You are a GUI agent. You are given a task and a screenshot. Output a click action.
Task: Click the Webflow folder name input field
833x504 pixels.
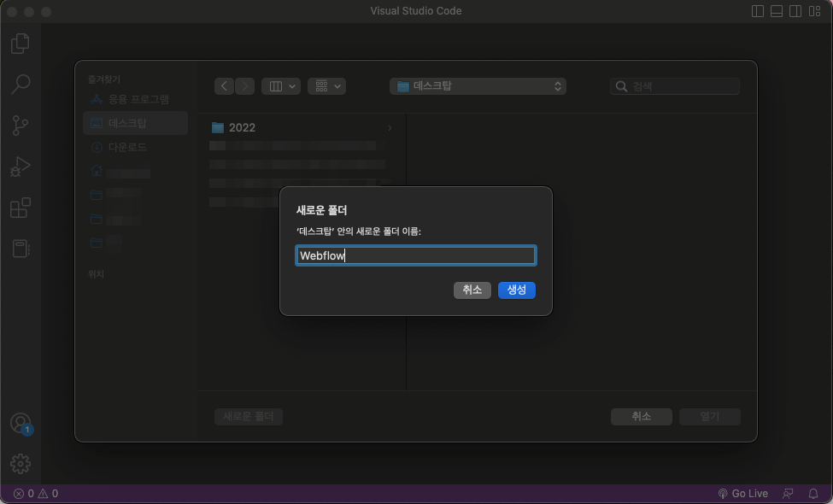pos(415,255)
